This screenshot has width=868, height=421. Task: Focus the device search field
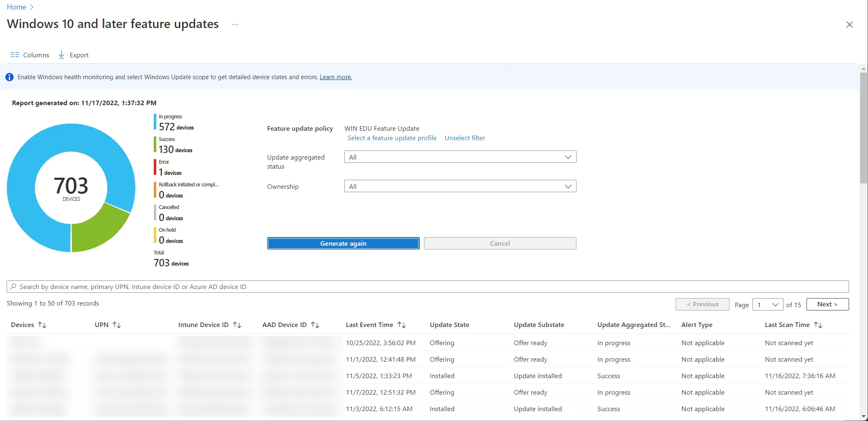click(428, 287)
